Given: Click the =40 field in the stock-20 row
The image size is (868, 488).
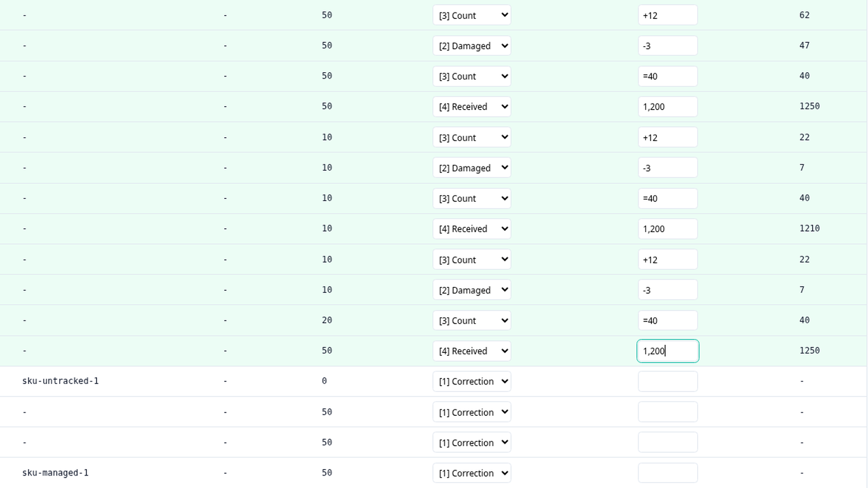Looking at the screenshot, I should point(667,320).
